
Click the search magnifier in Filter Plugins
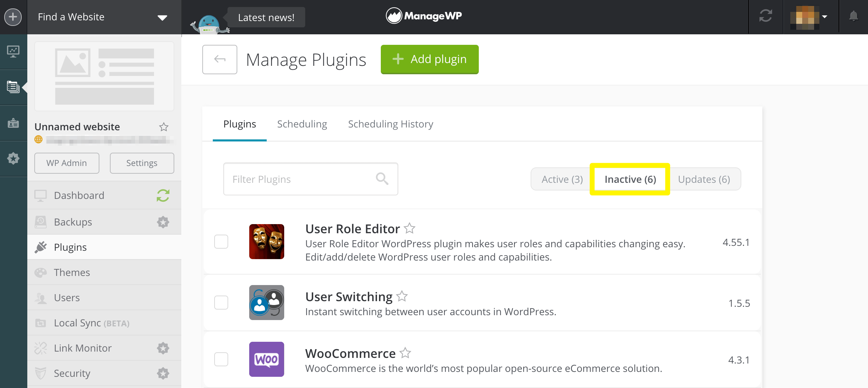click(382, 179)
